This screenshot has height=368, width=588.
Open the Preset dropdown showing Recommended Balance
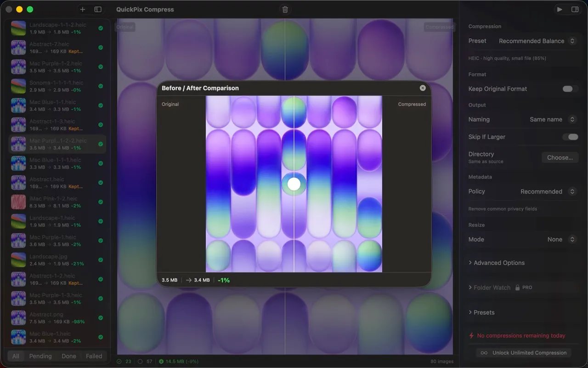pyautogui.click(x=537, y=41)
